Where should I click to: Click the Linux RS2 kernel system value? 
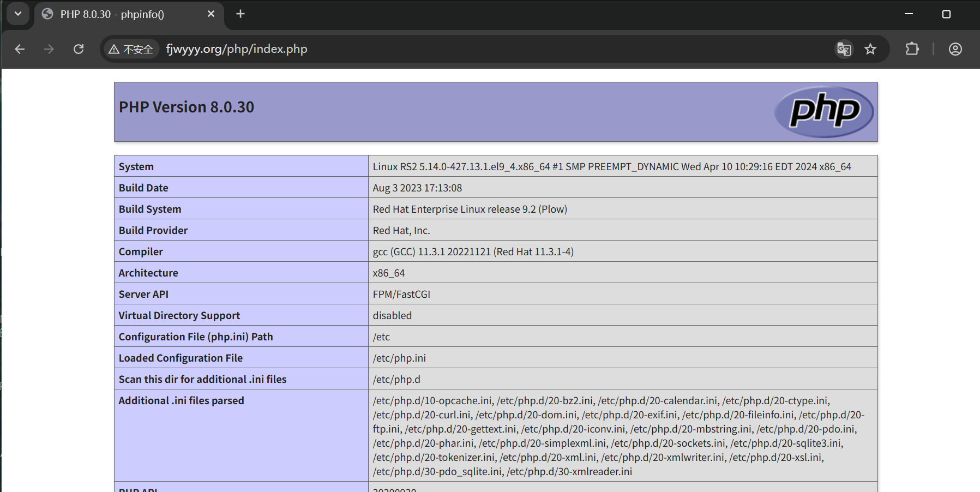612,166
